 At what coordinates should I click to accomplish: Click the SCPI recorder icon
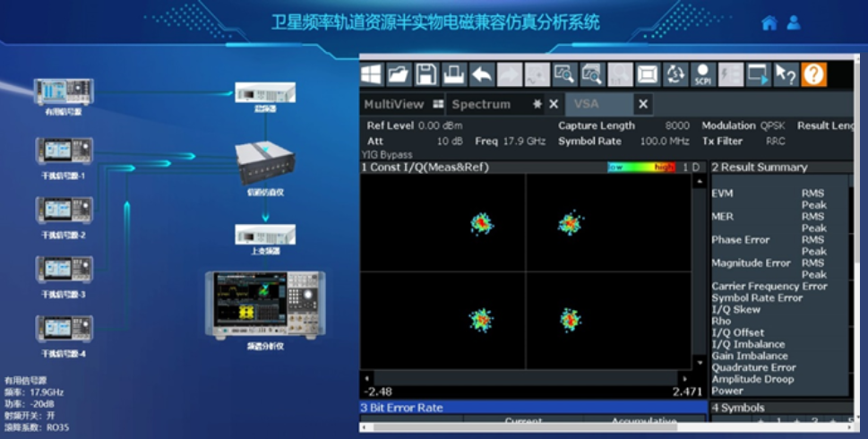(x=703, y=73)
